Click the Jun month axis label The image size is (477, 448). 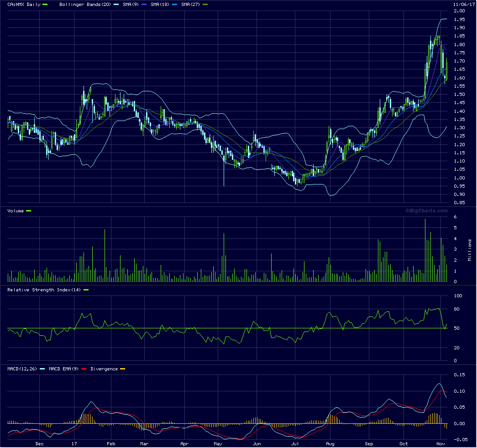click(257, 444)
